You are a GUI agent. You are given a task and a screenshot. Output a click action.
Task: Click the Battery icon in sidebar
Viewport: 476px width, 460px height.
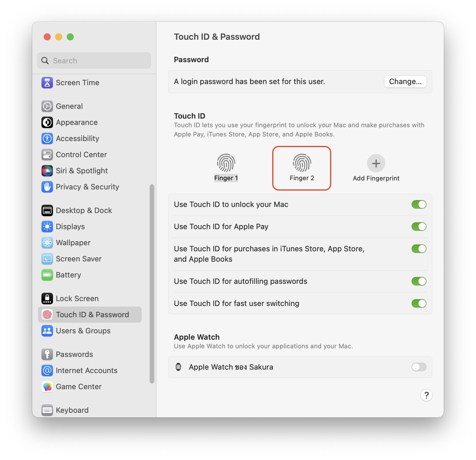[x=47, y=275]
